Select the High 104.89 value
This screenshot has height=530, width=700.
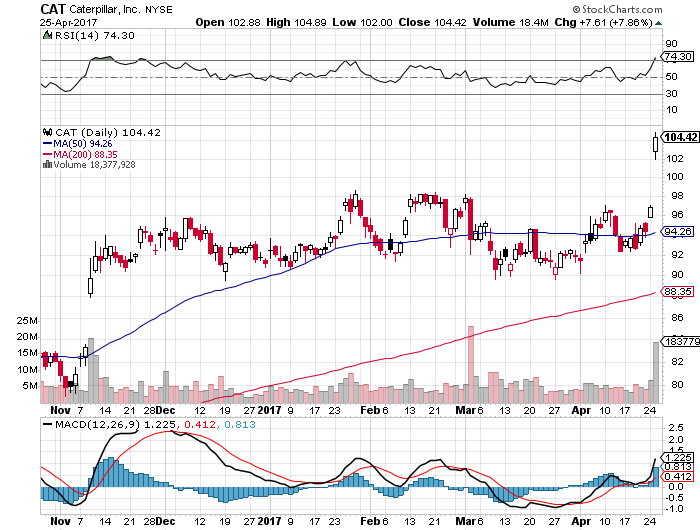coord(296,22)
